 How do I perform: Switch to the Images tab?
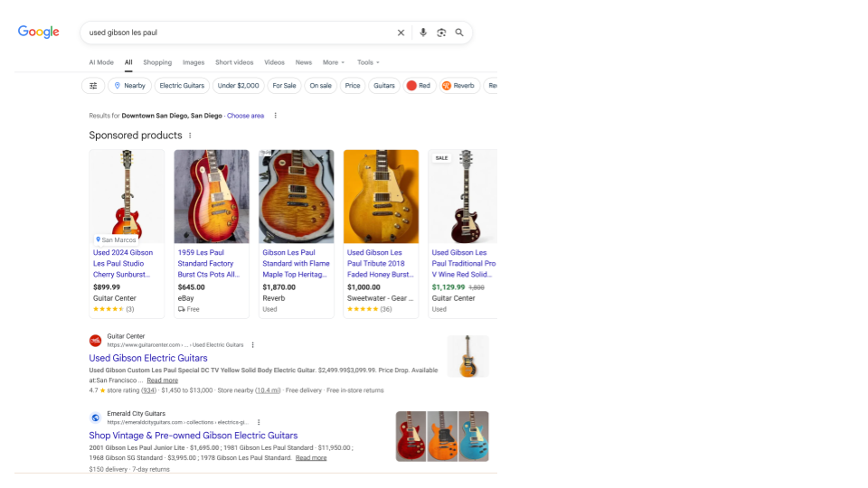click(x=193, y=62)
